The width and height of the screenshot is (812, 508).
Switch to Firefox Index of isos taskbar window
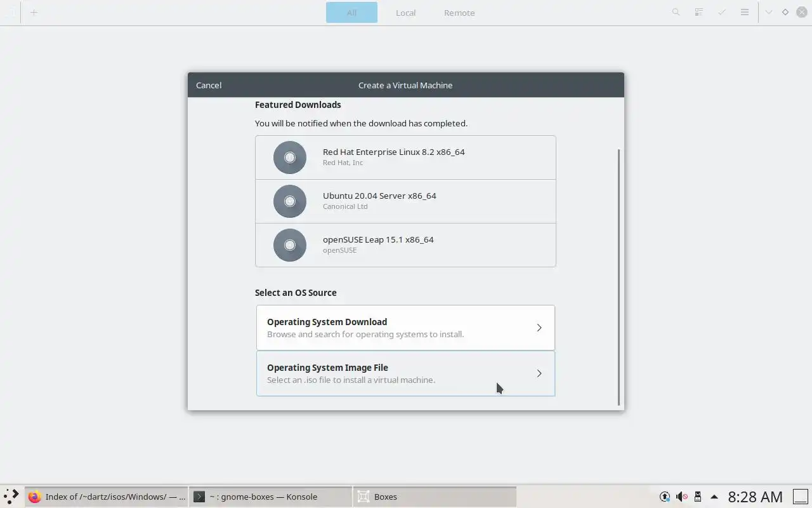(107, 497)
